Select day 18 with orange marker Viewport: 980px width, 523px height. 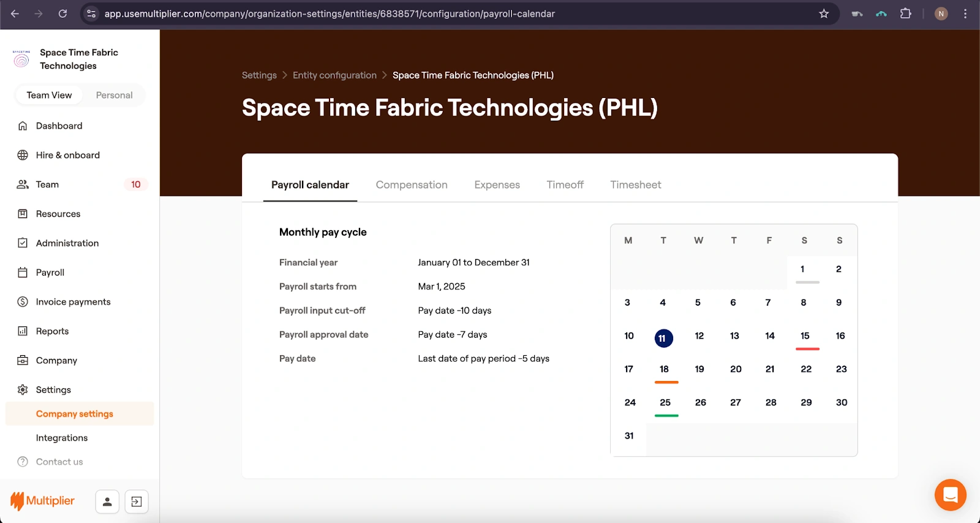coord(665,369)
